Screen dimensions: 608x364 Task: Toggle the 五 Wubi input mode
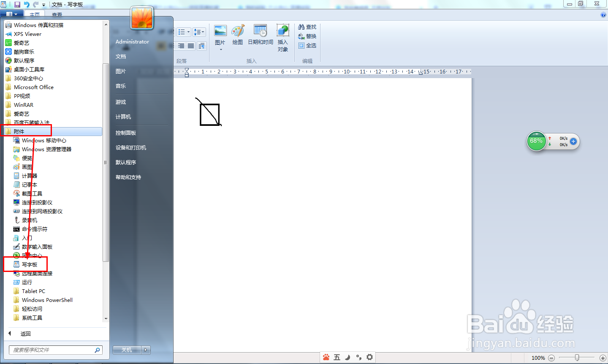(x=337, y=357)
